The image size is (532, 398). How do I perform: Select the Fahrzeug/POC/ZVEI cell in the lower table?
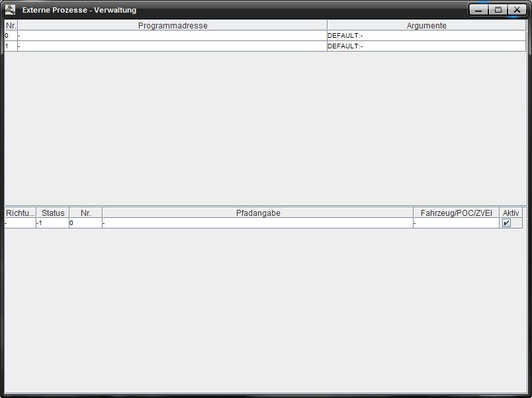point(456,223)
